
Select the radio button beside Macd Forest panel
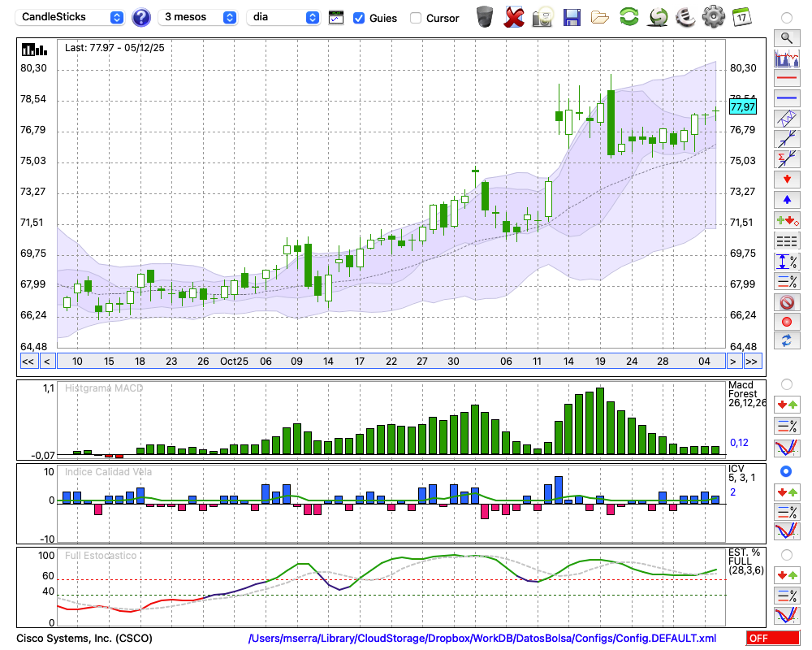[786, 383]
